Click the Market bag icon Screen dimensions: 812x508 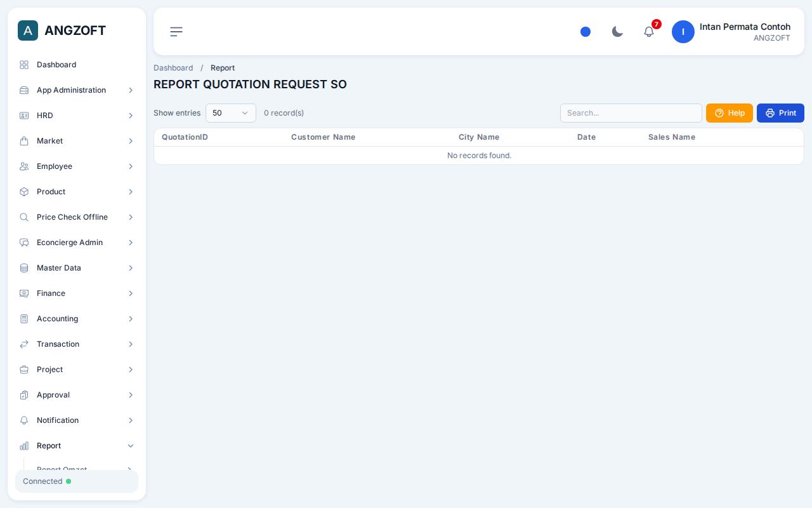coord(24,141)
